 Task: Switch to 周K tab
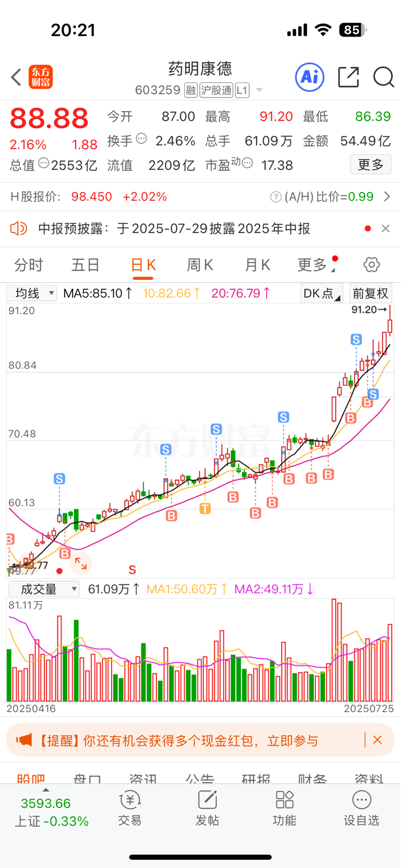pos(200,265)
